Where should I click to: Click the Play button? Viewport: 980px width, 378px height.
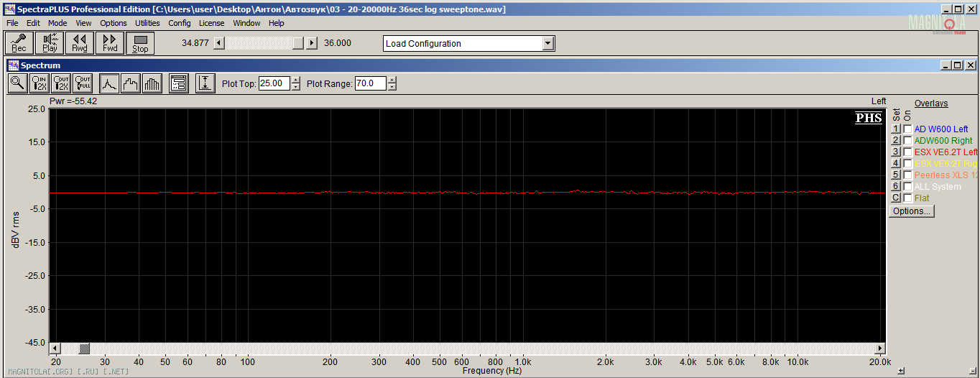[50, 43]
